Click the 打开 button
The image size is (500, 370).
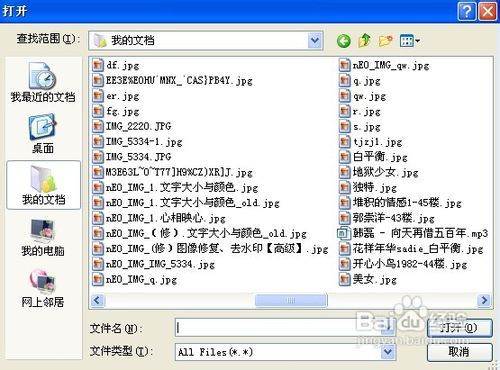coord(459,328)
